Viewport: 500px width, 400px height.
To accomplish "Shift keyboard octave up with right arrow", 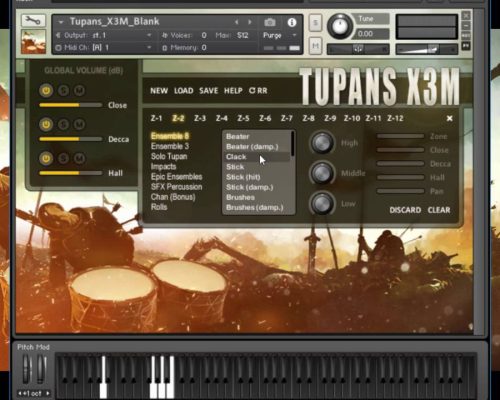I will coord(48,393).
